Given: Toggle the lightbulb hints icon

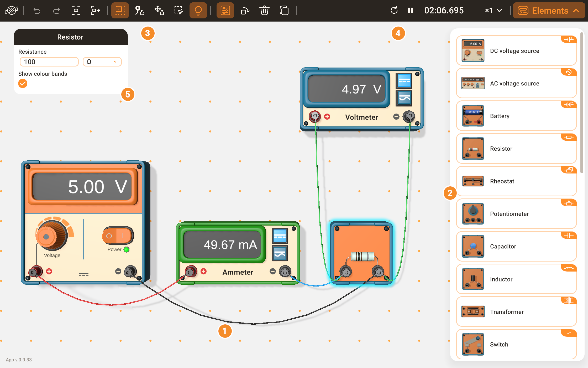Looking at the screenshot, I should 198,11.
